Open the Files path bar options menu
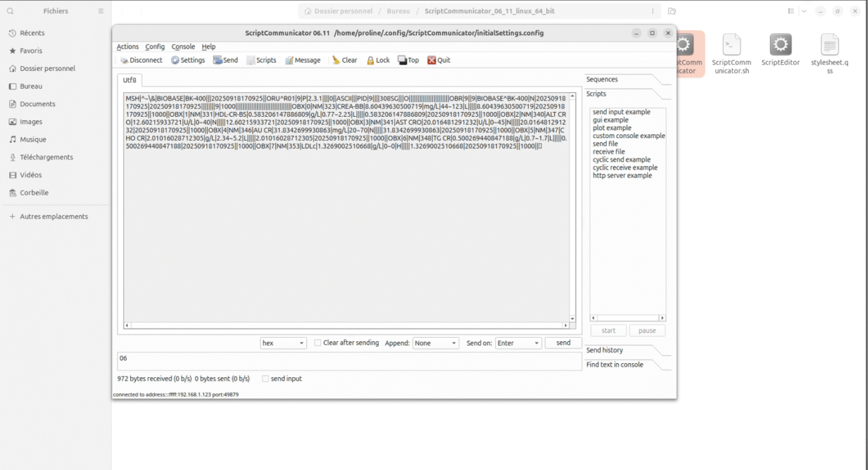Viewport: 868px width, 470px height. click(652, 11)
